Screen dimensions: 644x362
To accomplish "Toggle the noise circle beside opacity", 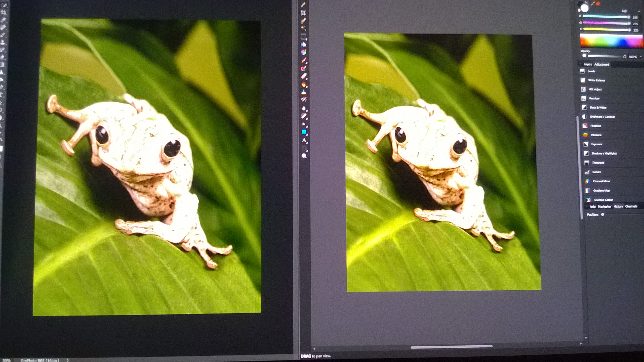I will 625,56.
